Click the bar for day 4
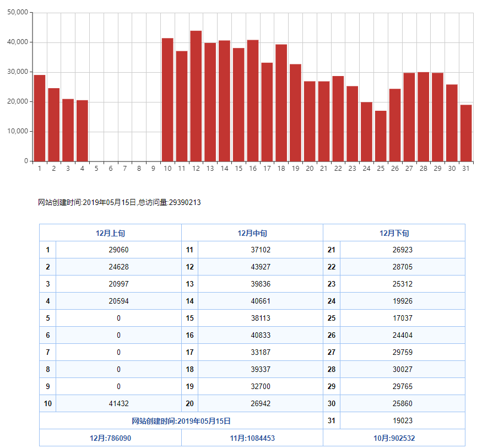Screen dimensions: 504x448 pos(82,131)
